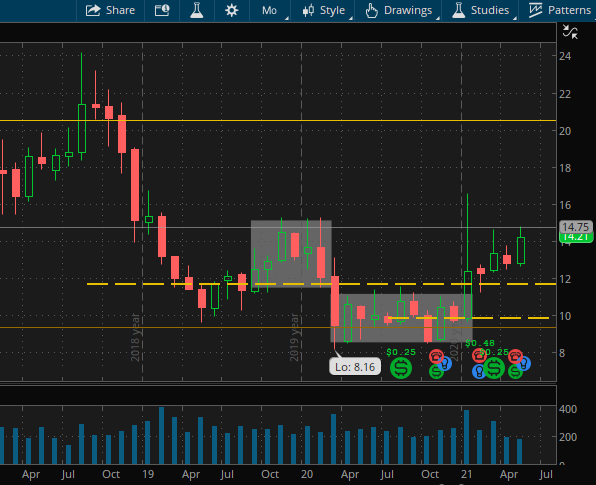Select the lower gray rectangle drawing

coord(401,318)
